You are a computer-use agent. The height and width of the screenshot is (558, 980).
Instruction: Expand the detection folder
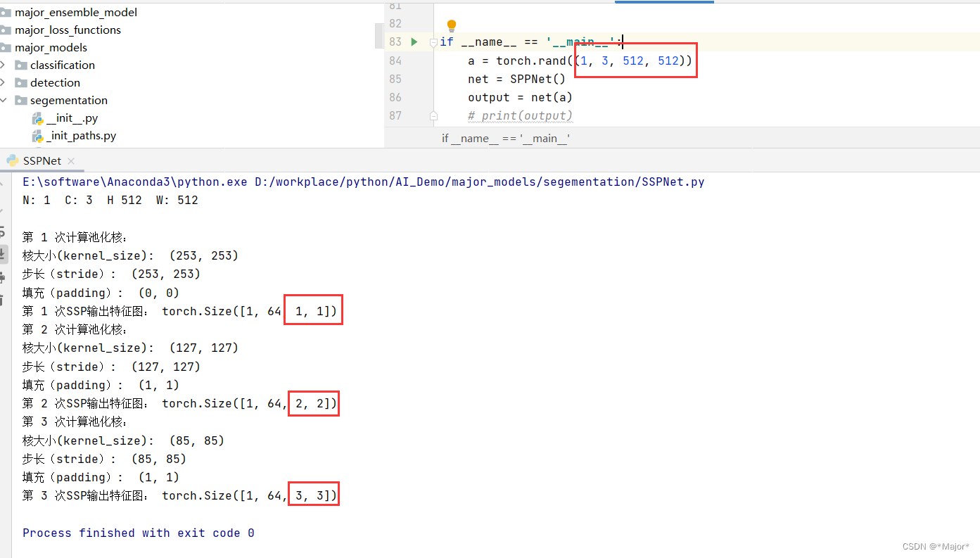click(x=3, y=83)
